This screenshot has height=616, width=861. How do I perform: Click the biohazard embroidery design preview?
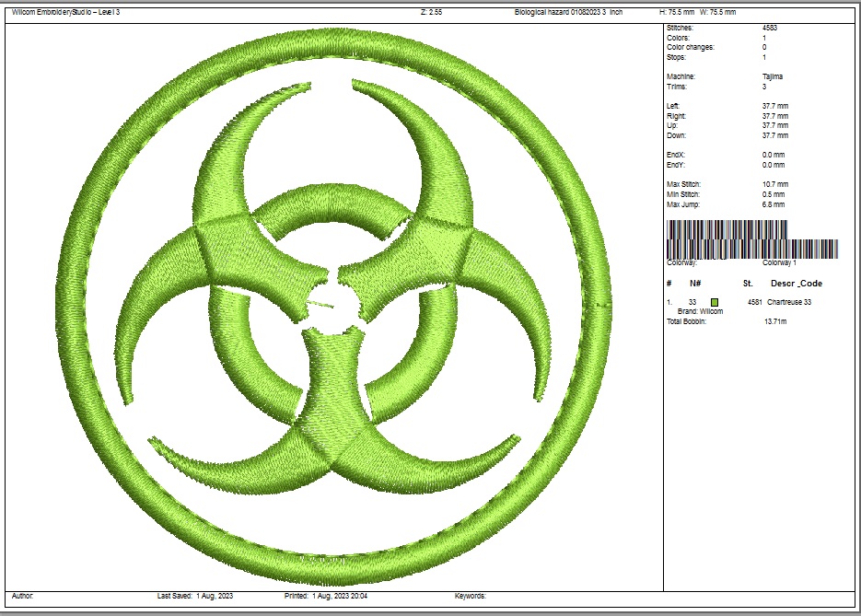click(334, 307)
